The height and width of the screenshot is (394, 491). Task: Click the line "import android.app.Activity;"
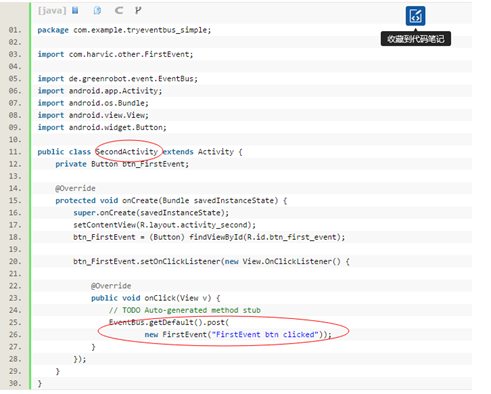coord(100,91)
